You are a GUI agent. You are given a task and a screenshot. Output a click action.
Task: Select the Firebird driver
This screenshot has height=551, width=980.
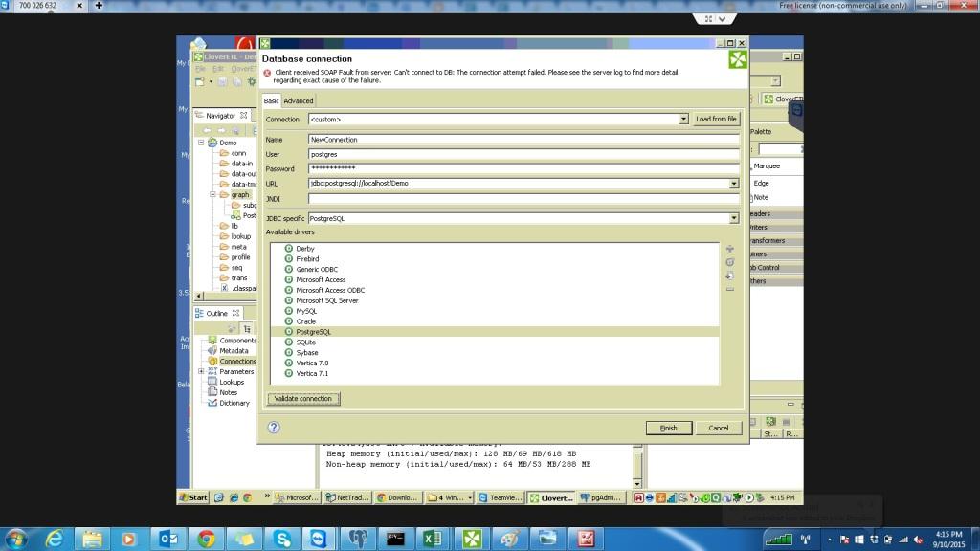(307, 258)
